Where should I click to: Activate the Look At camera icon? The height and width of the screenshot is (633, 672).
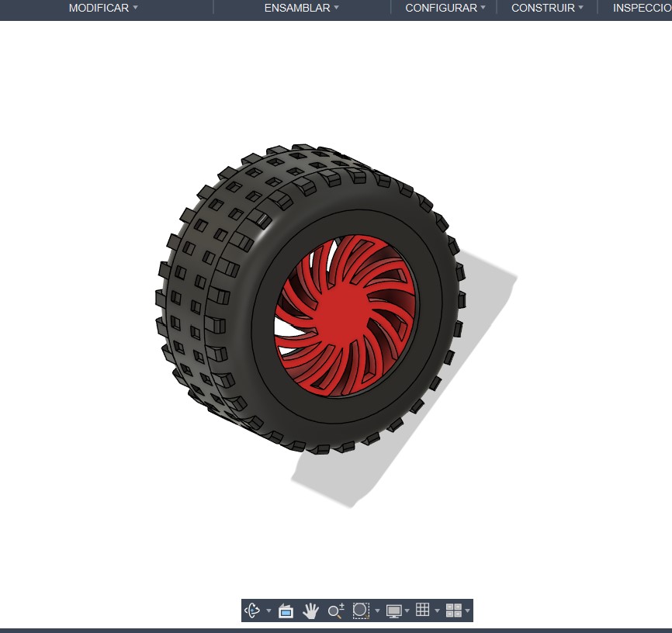click(x=286, y=611)
